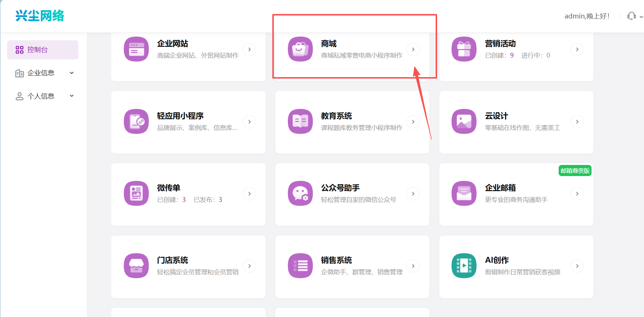Image resolution: width=644 pixels, height=317 pixels.
Task: Click description 企微助手、群管理、销售管理
Action: pos(362,272)
